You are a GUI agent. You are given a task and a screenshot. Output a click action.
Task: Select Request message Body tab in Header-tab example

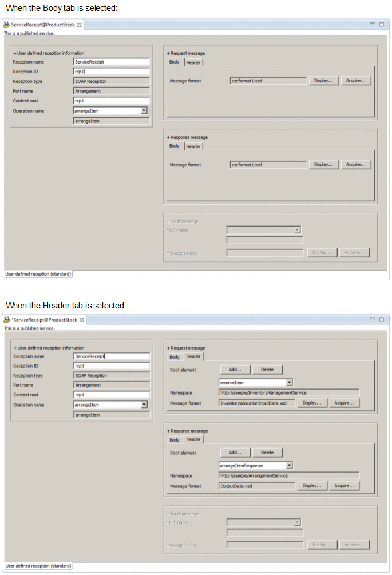(175, 357)
